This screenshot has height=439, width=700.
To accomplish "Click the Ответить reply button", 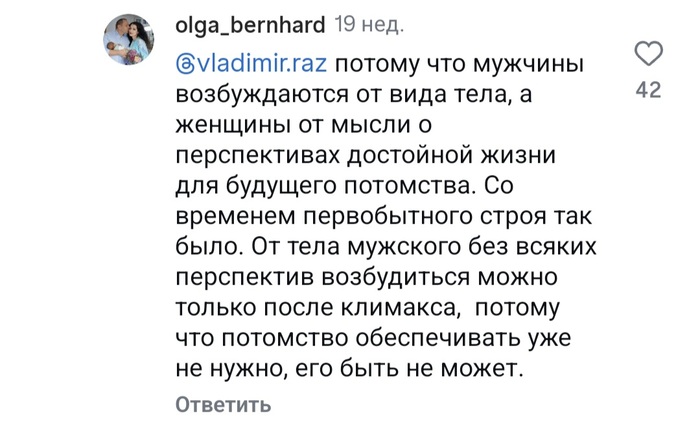I will [223, 405].
